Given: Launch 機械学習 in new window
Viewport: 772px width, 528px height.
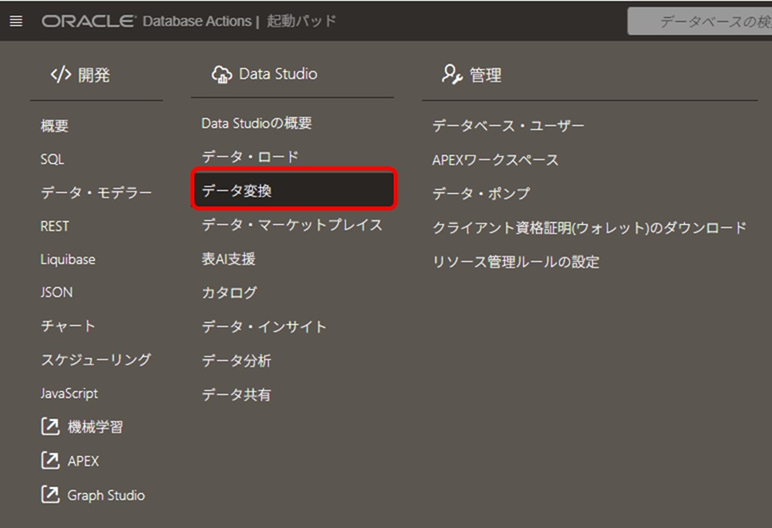Looking at the screenshot, I should click(x=95, y=427).
